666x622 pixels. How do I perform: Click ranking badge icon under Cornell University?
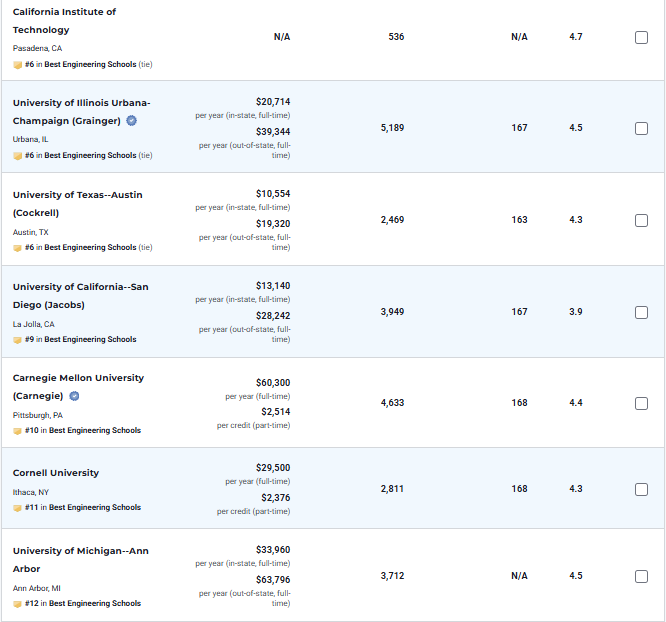click(x=17, y=507)
